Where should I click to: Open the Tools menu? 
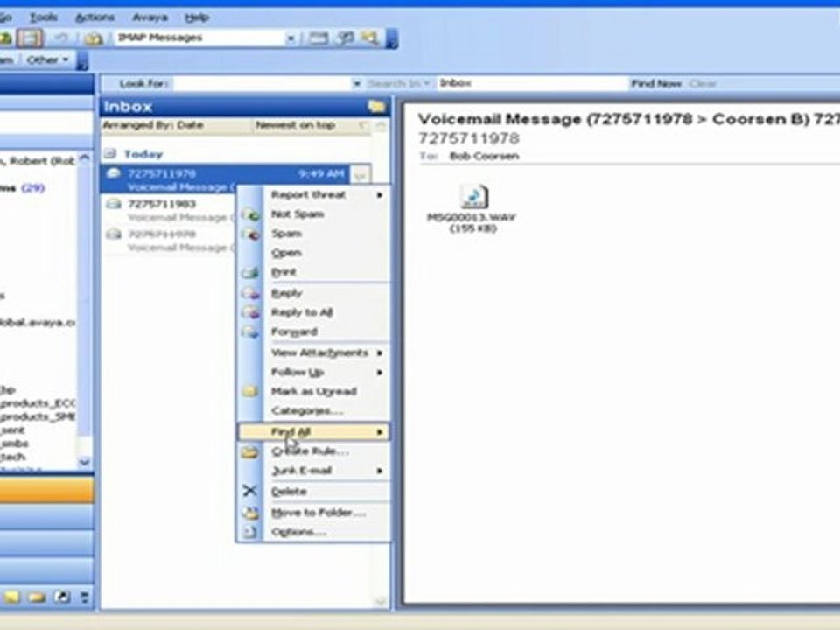point(43,17)
